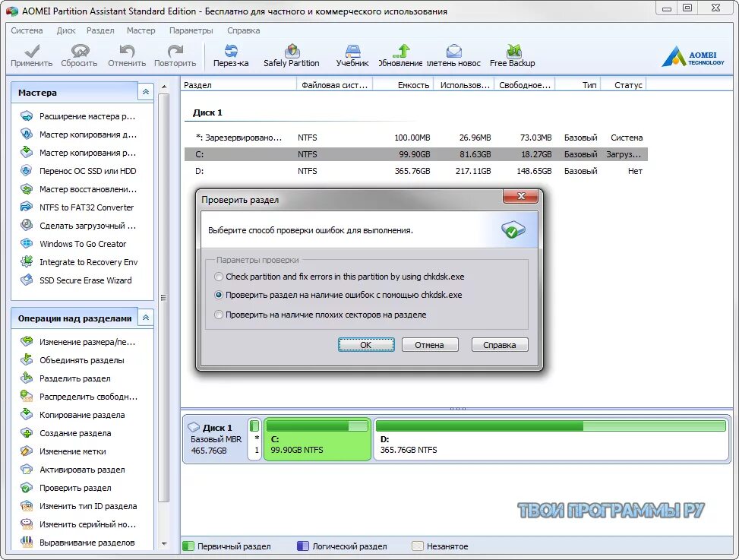Launch Free Backup from the toolbar

[513, 55]
